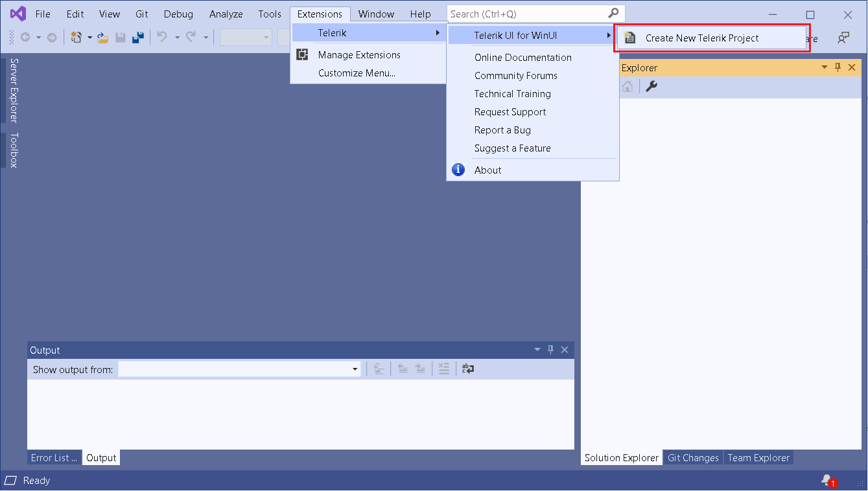Switch to the Git Changes tab
This screenshot has width=868, height=491.
(x=692, y=457)
